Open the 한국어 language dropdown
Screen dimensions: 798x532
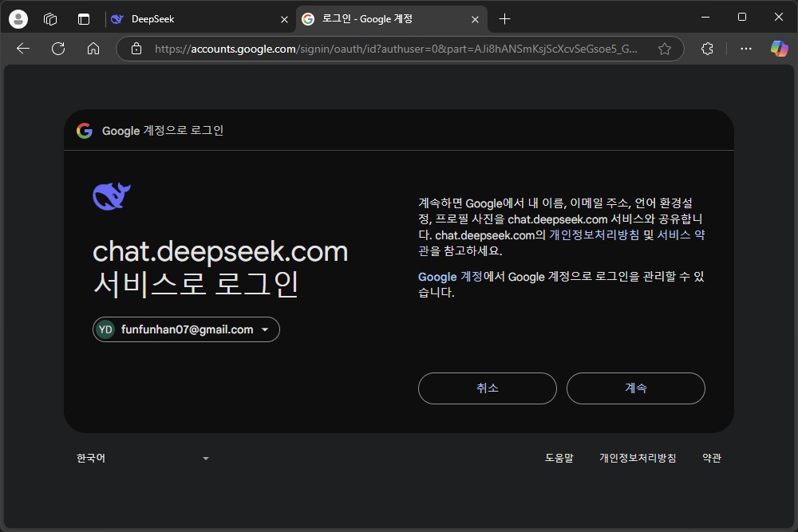(x=143, y=459)
